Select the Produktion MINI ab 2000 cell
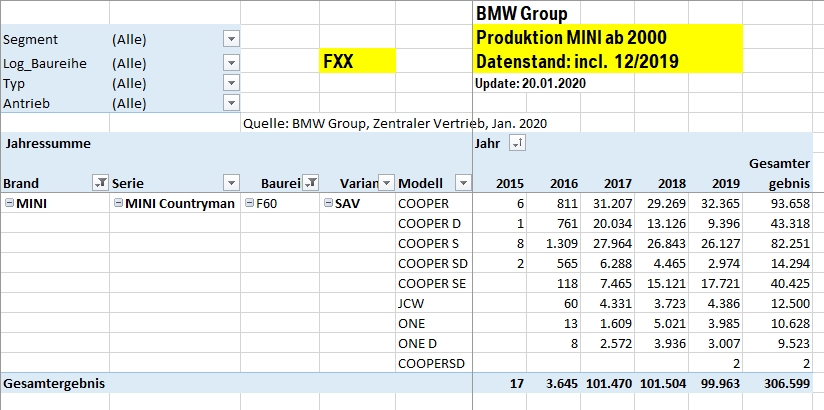This screenshot has height=410, width=824. tap(609, 37)
